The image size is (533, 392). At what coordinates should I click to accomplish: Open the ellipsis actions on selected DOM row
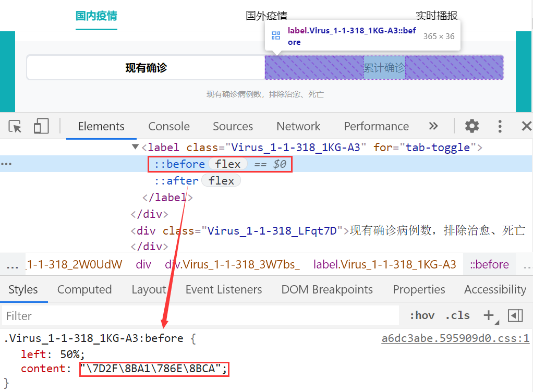click(x=6, y=164)
